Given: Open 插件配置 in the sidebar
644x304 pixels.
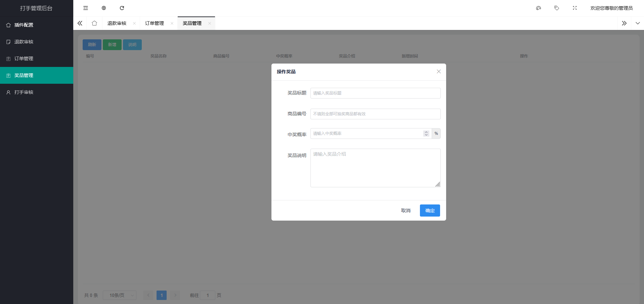Looking at the screenshot, I should coord(24,25).
